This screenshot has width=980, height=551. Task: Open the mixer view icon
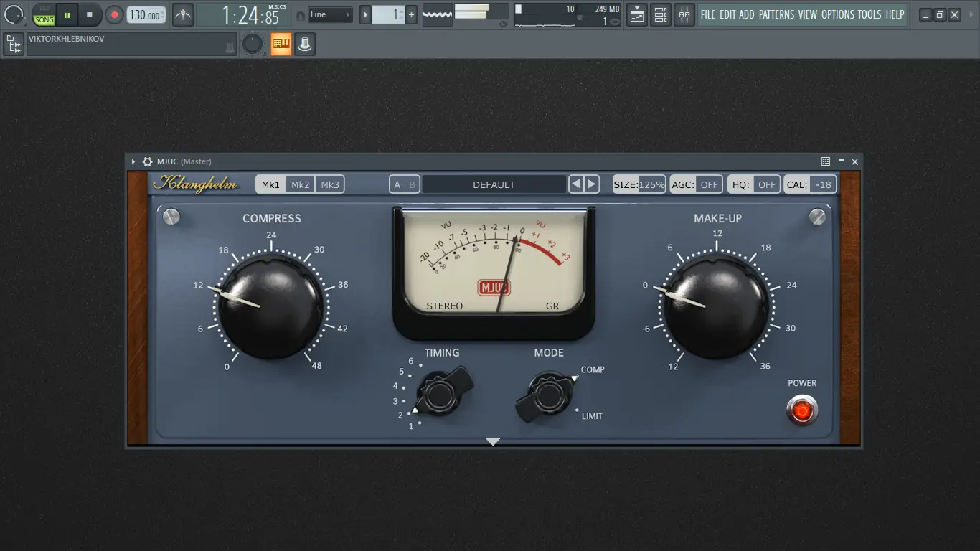pyautogui.click(x=684, y=14)
